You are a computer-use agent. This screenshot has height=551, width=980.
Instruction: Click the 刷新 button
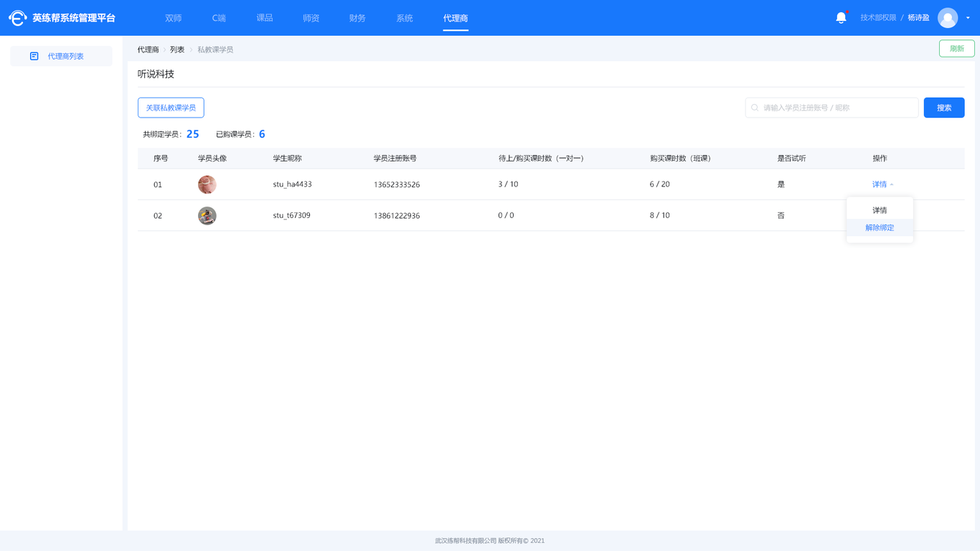tap(956, 49)
